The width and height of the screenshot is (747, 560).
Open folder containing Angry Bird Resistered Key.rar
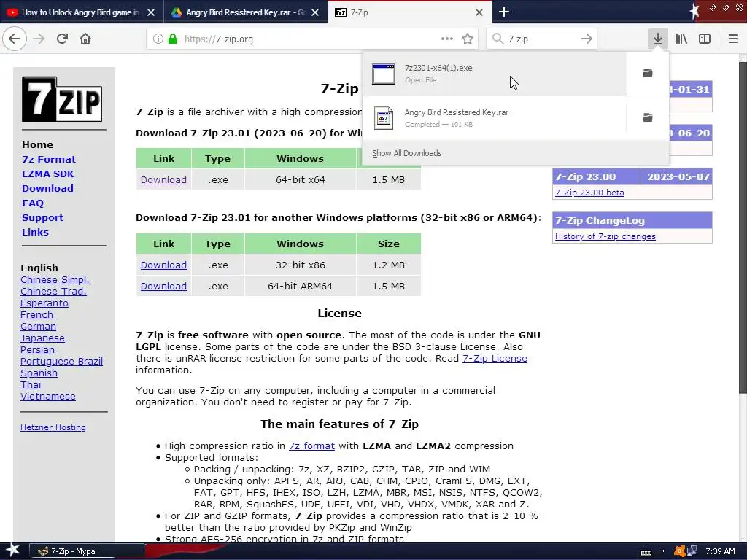click(x=648, y=117)
